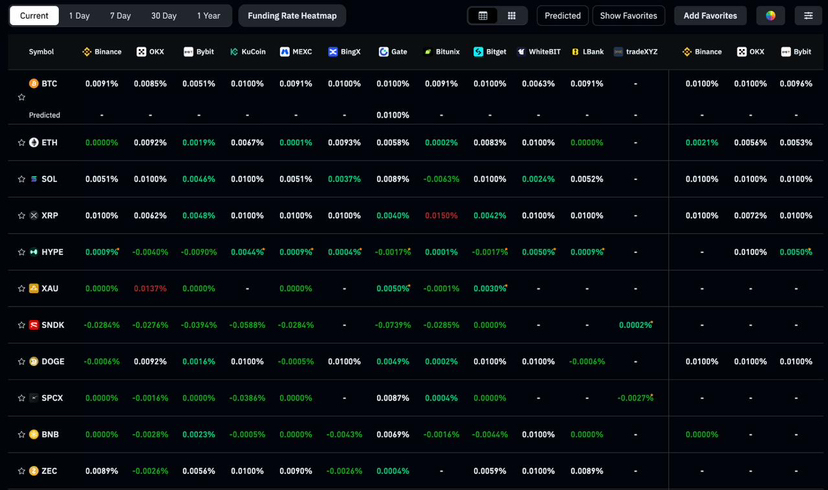This screenshot has height=490, width=828.
Task: Switch to the Current tab
Action: tap(34, 16)
